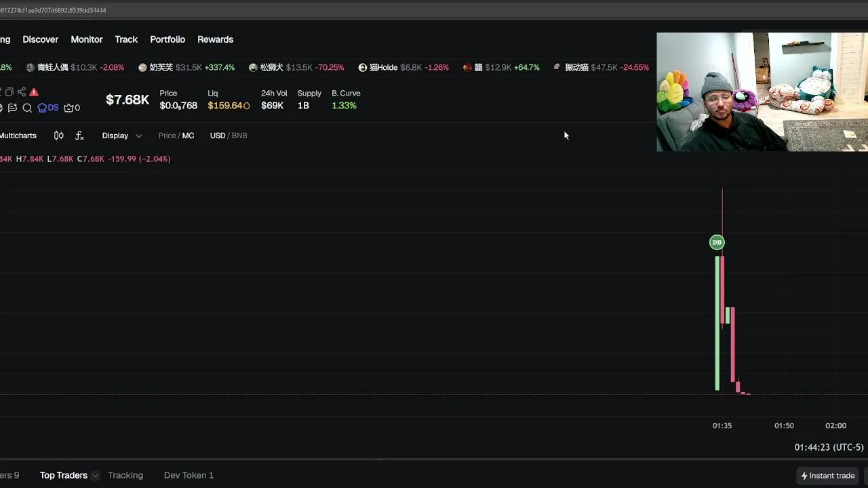
Task: Select USD as chart currency
Action: [217, 136]
